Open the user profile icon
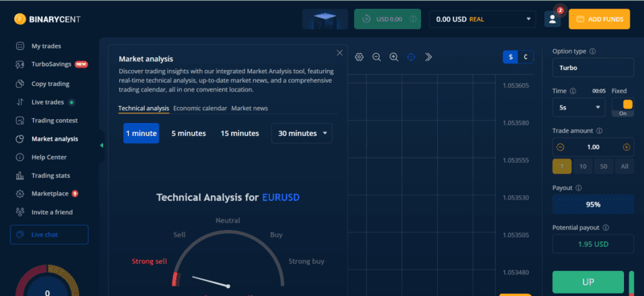The height and width of the screenshot is (296, 644). point(552,18)
